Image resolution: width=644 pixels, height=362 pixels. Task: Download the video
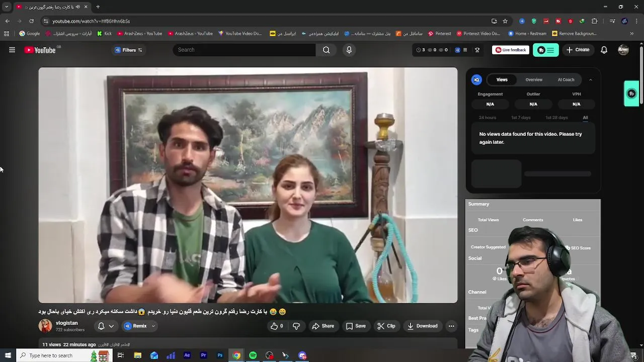point(423,326)
